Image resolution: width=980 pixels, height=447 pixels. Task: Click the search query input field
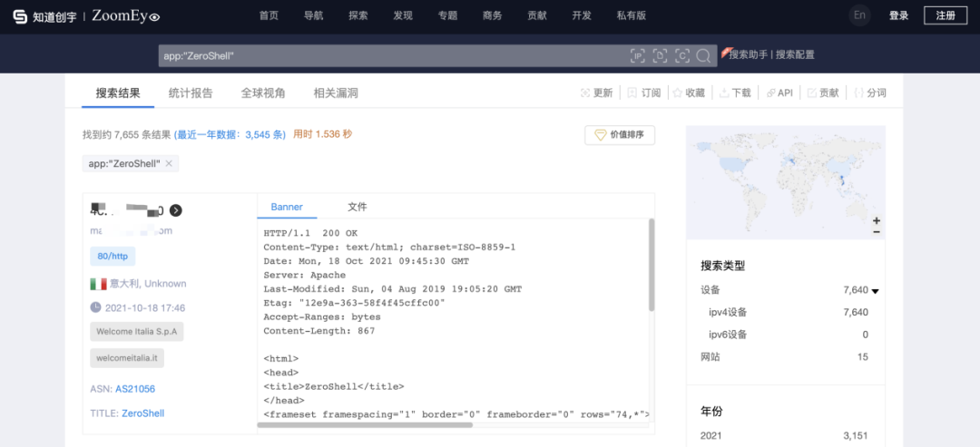pos(394,56)
